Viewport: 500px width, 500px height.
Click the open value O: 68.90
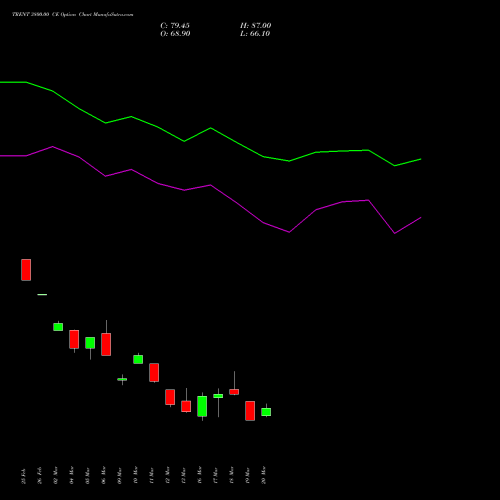tap(175, 34)
